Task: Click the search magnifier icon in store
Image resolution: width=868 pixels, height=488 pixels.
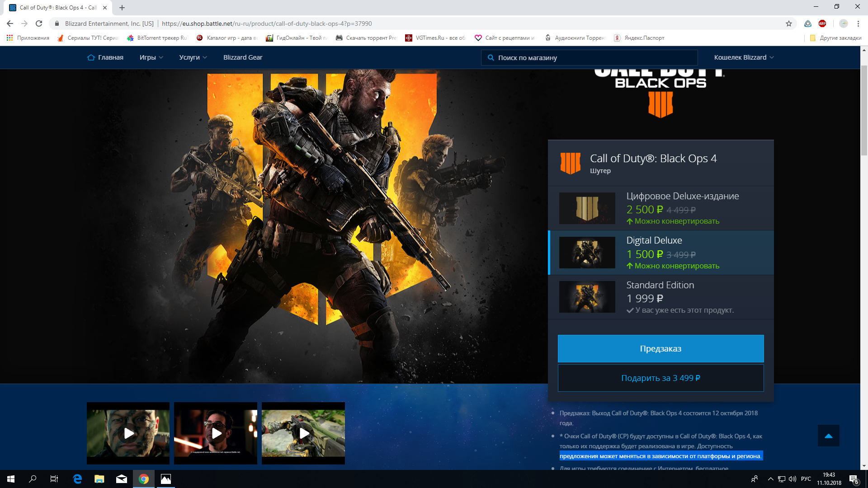Action: click(491, 58)
